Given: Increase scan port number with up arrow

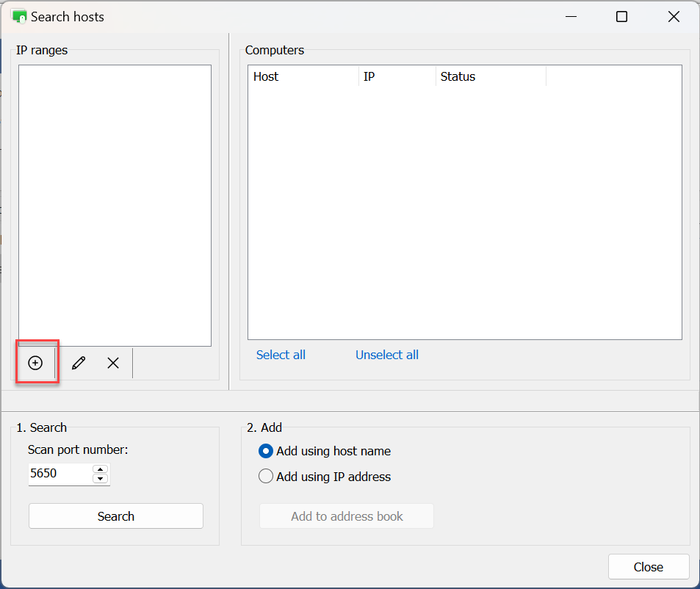Looking at the screenshot, I should tap(101, 469).
